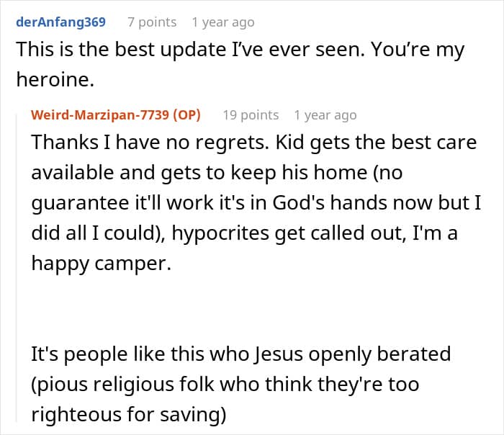The width and height of the screenshot is (504, 435).
Task: Click the 19 points score
Action: [251, 115]
